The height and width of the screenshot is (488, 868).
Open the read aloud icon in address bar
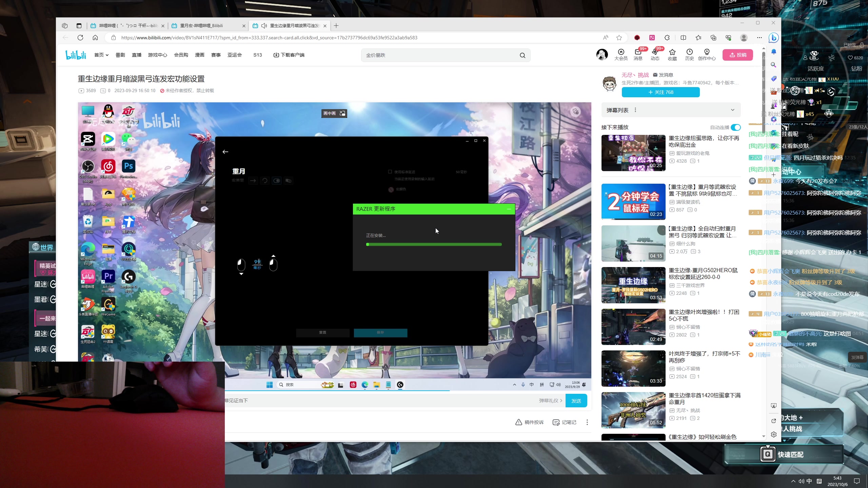(x=606, y=38)
